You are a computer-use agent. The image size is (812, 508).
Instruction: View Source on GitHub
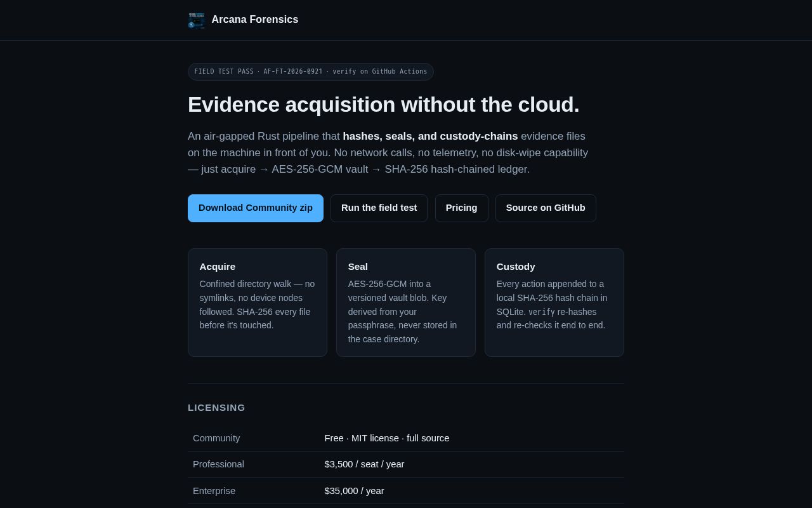(546, 208)
